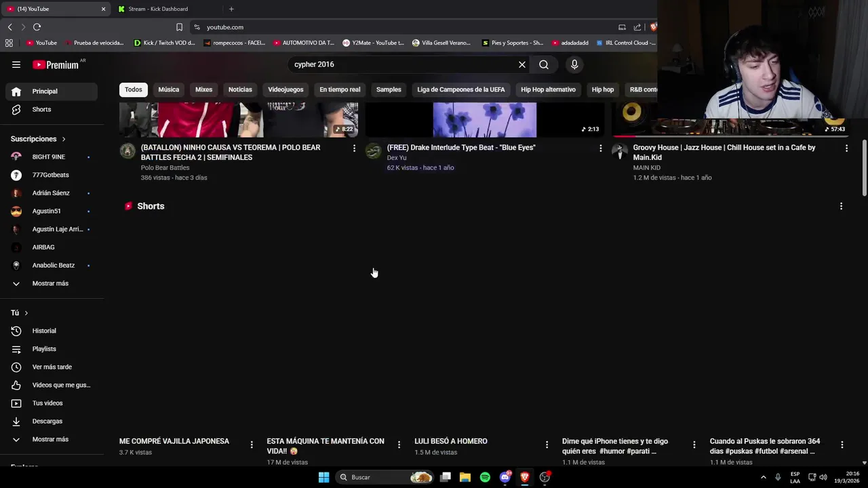Open a new browser tab

231,9
